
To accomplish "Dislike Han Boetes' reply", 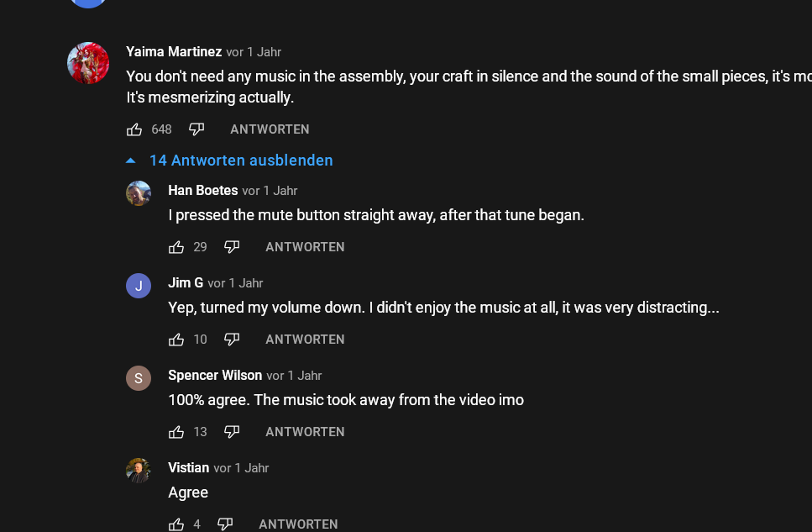I will [x=232, y=247].
